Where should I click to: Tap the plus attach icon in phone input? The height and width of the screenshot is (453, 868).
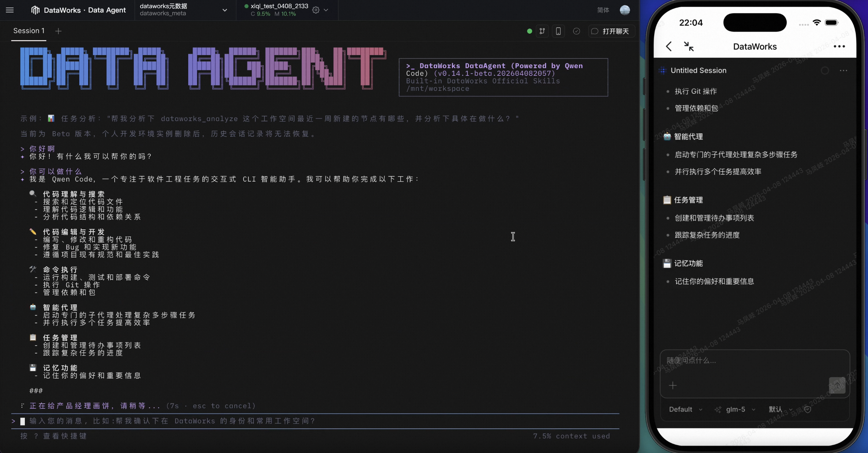(673, 385)
